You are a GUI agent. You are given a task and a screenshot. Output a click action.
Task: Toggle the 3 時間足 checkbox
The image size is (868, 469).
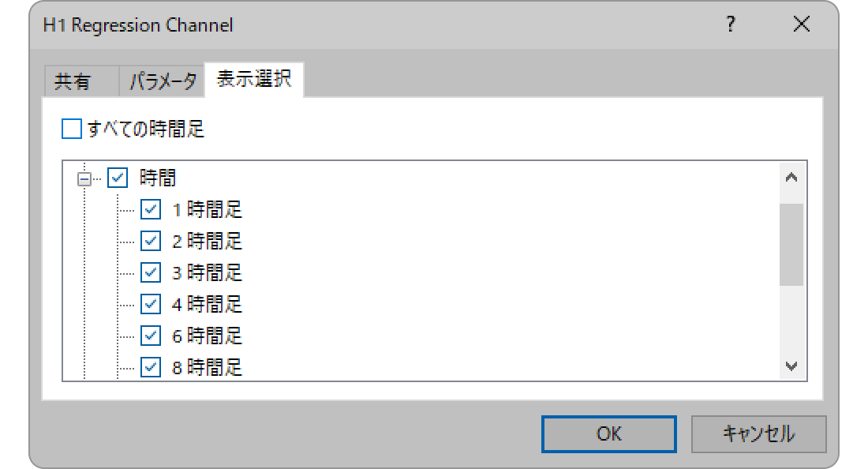151,272
